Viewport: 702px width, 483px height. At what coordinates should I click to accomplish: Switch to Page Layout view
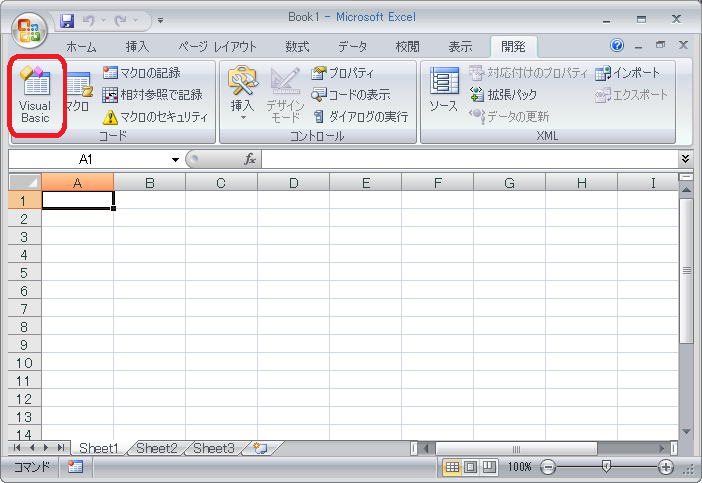470,467
